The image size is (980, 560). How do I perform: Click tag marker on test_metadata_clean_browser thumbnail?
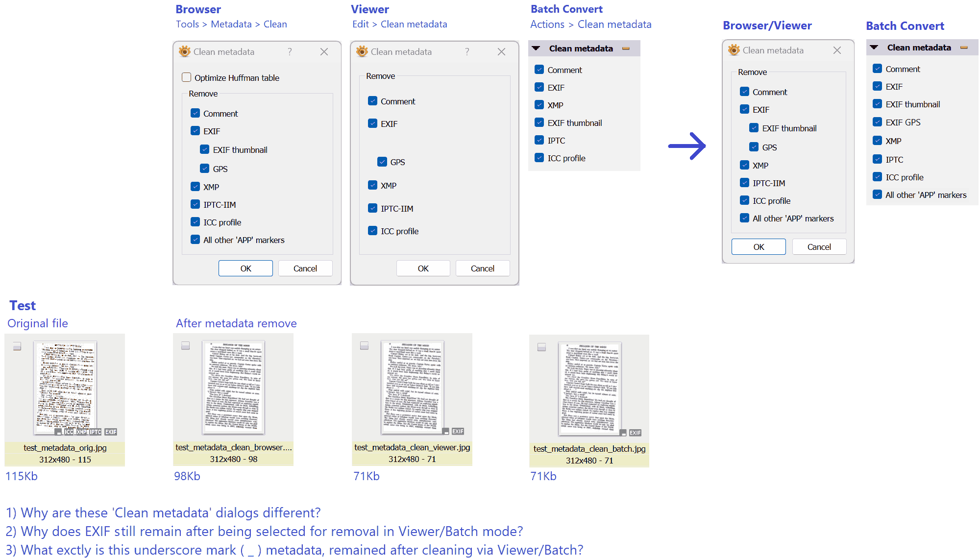coord(185,346)
